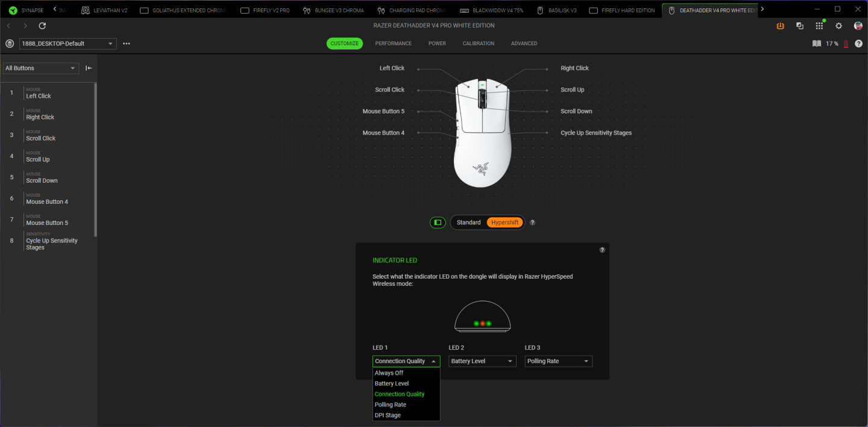Viewport: 868px width, 427px height.
Task: Choose Connection Quality in LED 1 list
Action: tap(406, 394)
